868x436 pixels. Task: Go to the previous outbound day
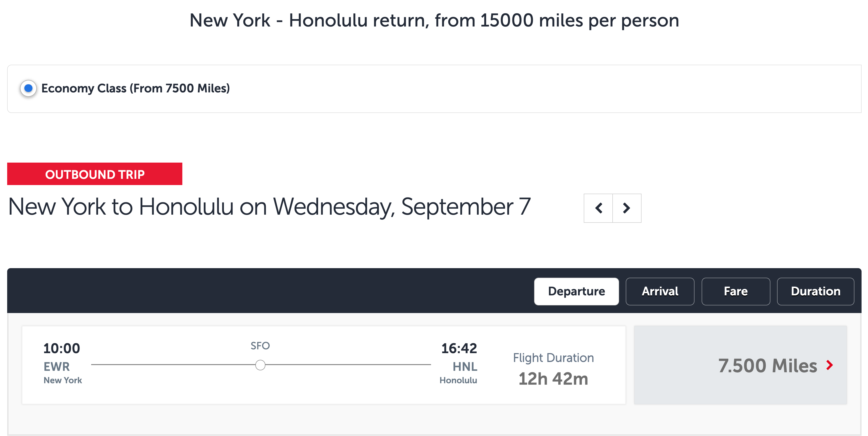598,208
